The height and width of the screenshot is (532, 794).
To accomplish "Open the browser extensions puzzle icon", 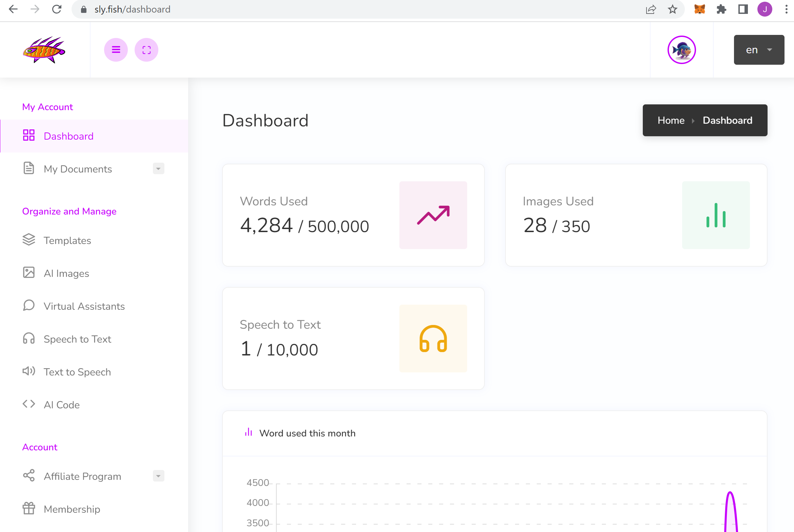I will point(721,9).
